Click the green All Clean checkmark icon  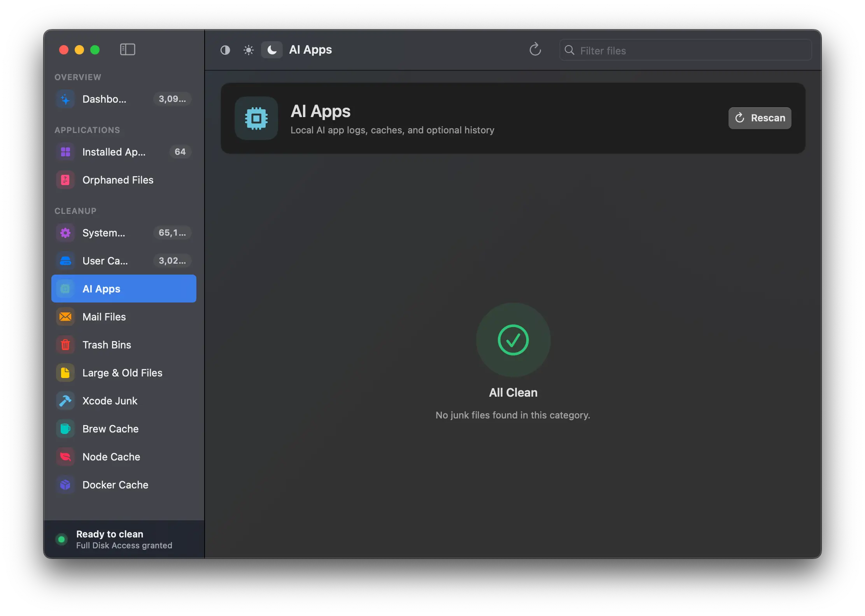(x=513, y=340)
